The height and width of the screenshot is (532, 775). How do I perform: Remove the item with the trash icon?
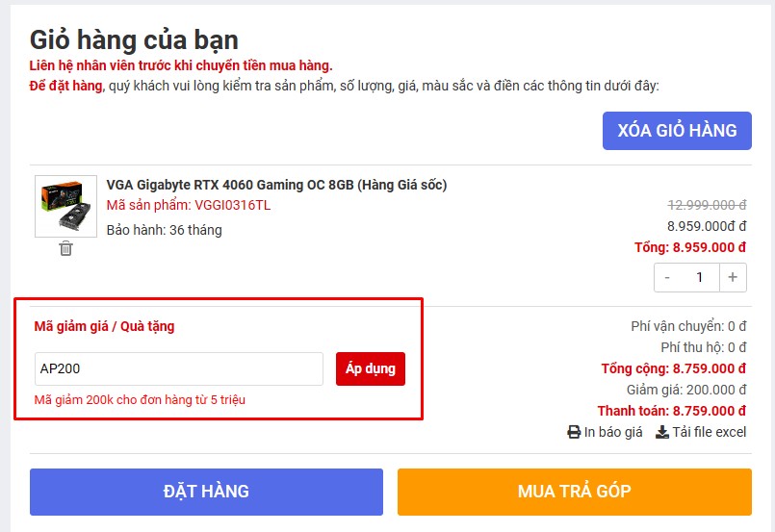[65, 248]
